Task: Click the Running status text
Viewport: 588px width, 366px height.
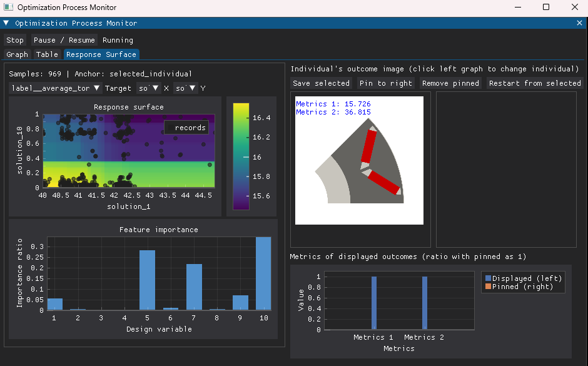Action: pyautogui.click(x=118, y=40)
